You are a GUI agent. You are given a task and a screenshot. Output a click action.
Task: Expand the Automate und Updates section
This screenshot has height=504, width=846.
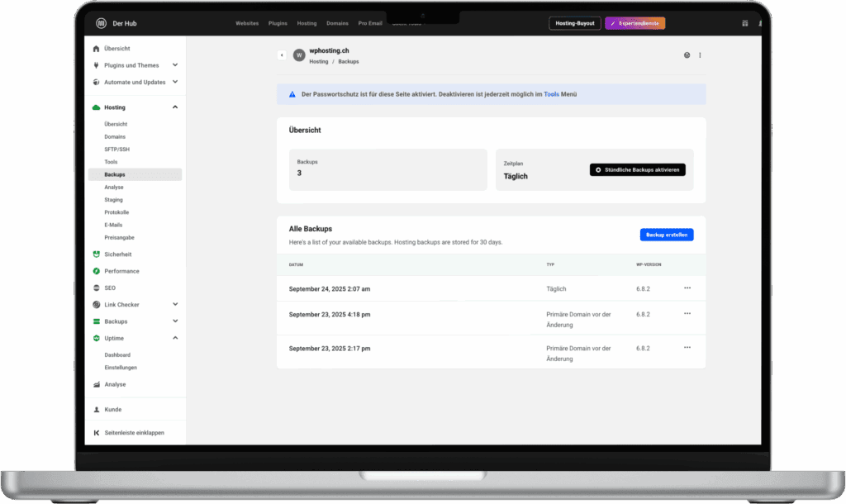pos(174,82)
